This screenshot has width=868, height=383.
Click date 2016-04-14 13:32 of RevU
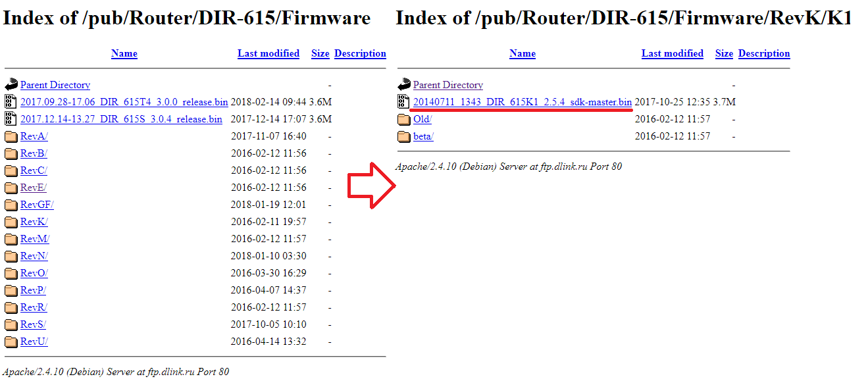tap(268, 342)
